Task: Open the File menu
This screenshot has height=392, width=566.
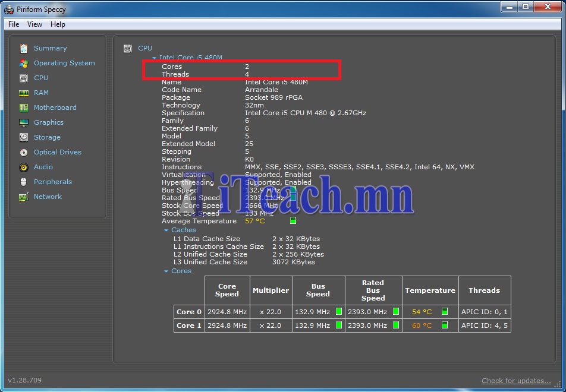Action: (14, 24)
